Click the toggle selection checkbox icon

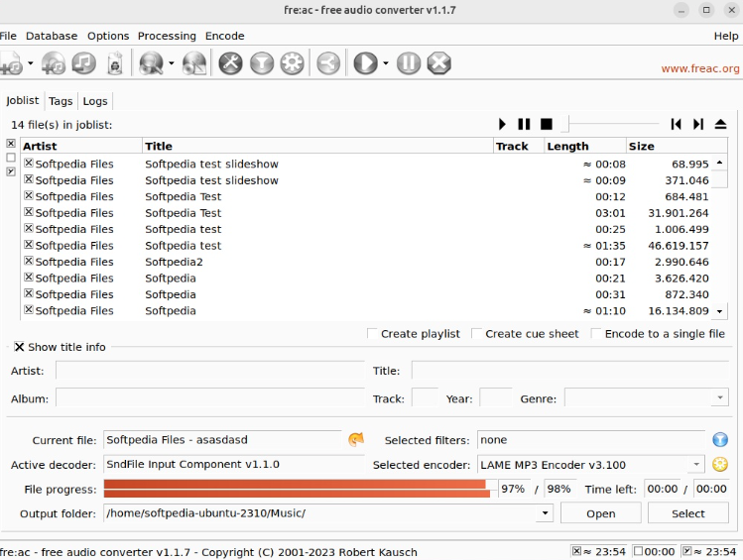click(11, 171)
